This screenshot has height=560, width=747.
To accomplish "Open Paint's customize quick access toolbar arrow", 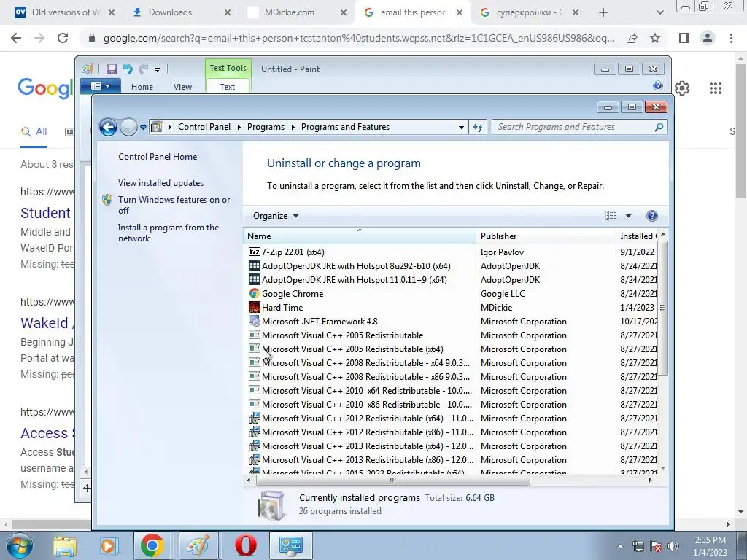I will pyautogui.click(x=158, y=69).
